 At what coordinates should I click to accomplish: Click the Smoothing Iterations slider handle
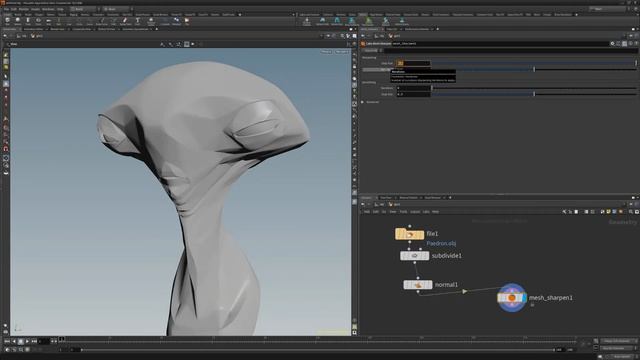432,88
